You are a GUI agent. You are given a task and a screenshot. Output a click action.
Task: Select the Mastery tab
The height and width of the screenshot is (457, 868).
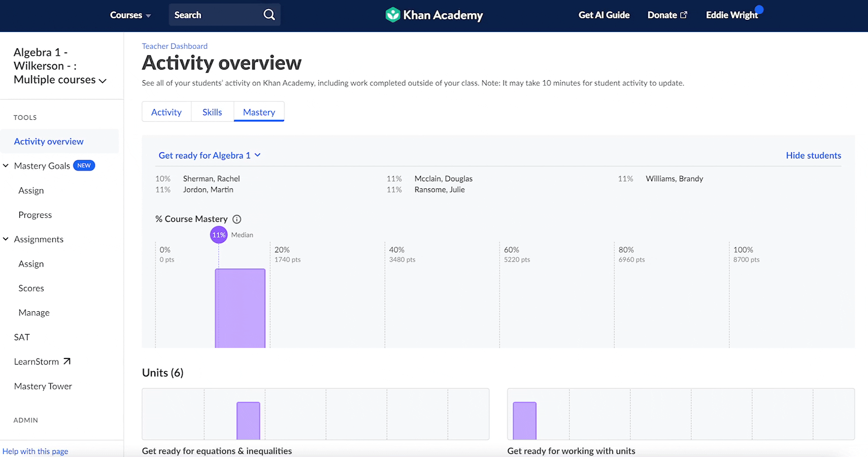(259, 112)
